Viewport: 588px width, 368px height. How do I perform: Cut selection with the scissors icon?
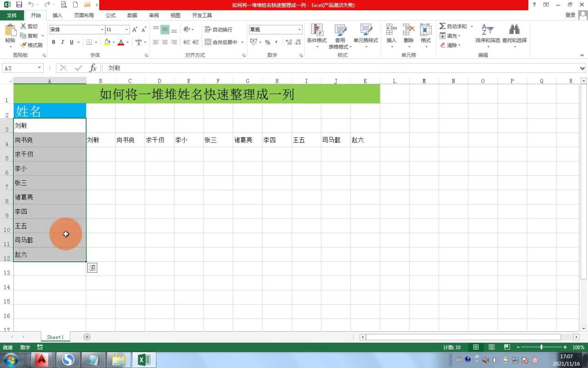pyautogui.click(x=23, y=26)
